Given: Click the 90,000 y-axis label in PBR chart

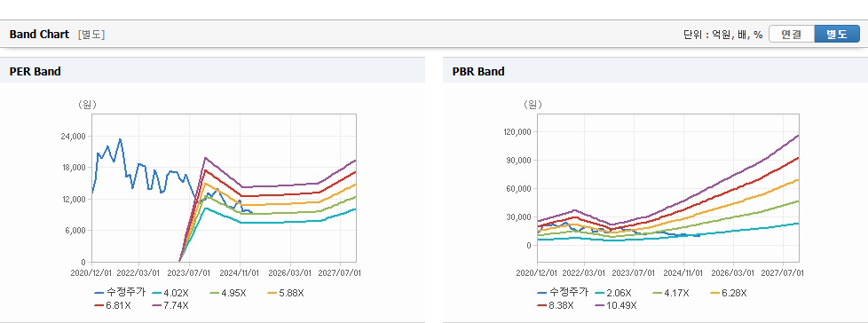Looking at the screenshot, I should click(518, 161).
